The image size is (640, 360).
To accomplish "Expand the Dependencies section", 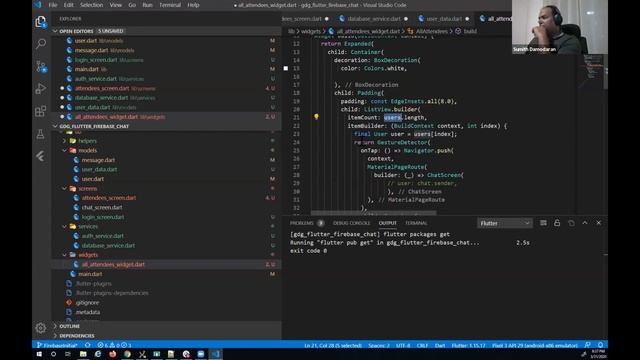I will [56, 336].
